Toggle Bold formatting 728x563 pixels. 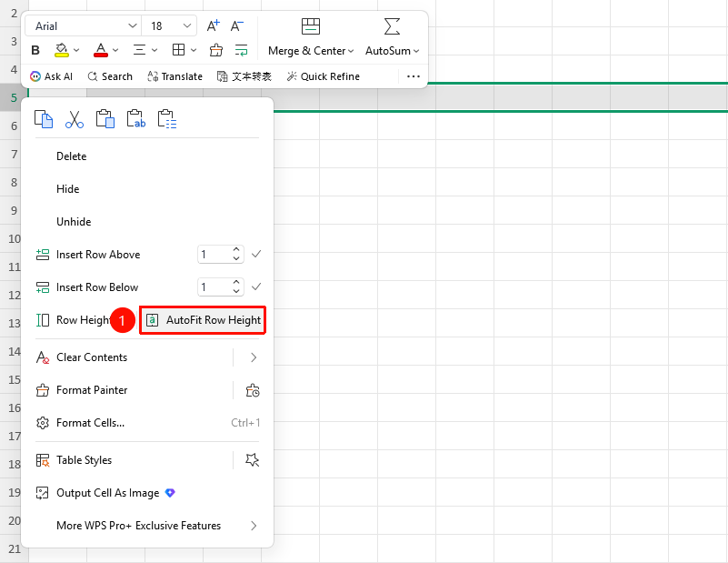click(35, 50)
